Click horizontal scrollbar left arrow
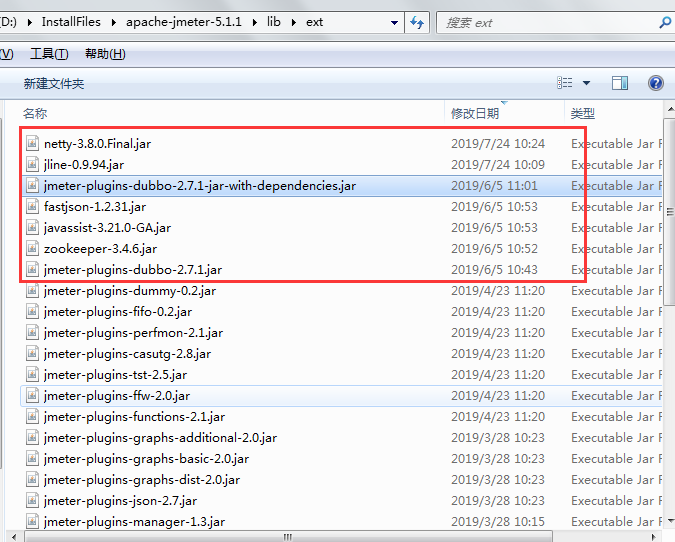 tap(14, 537)
